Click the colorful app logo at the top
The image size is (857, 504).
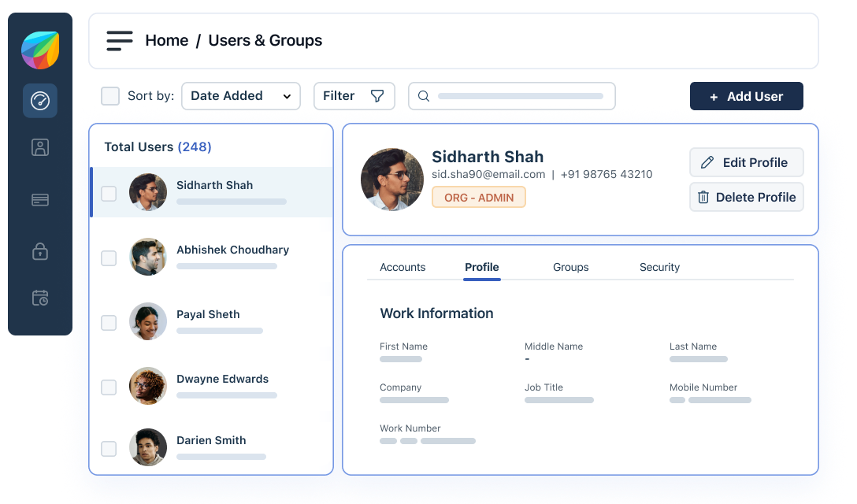coord(40,49)
